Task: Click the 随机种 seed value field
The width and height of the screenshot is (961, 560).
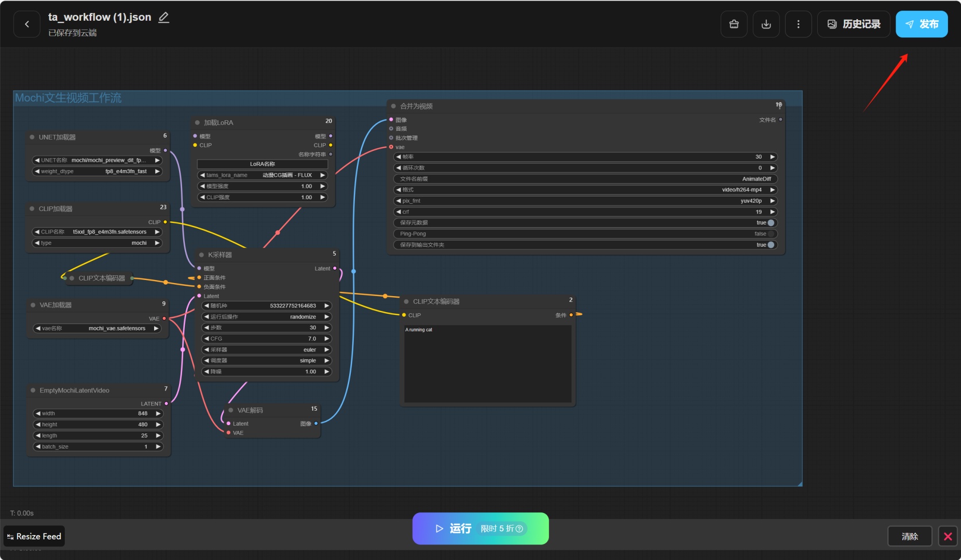Action: tap(266, 306)
